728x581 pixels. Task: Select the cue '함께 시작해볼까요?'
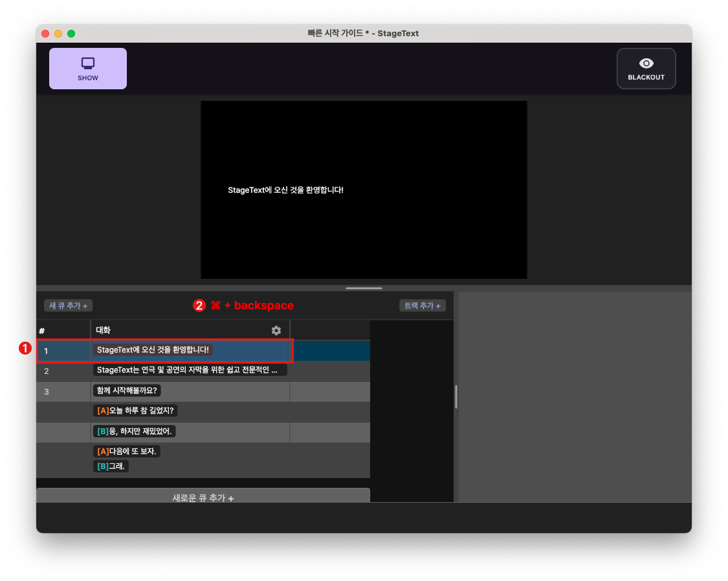[127, 391]
